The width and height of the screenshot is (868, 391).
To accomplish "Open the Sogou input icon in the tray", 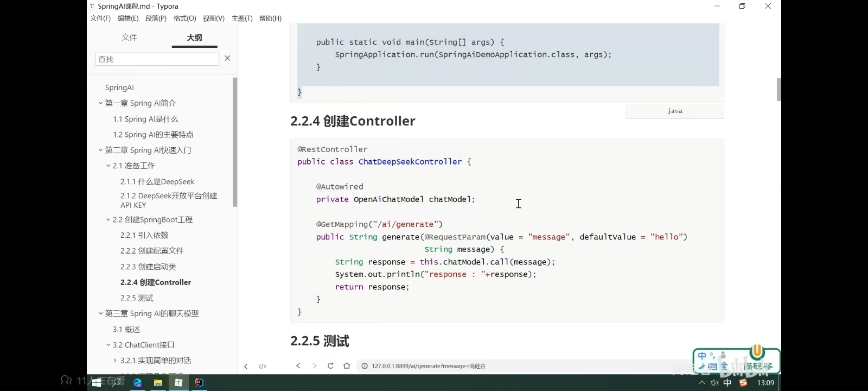I will 743,383.
